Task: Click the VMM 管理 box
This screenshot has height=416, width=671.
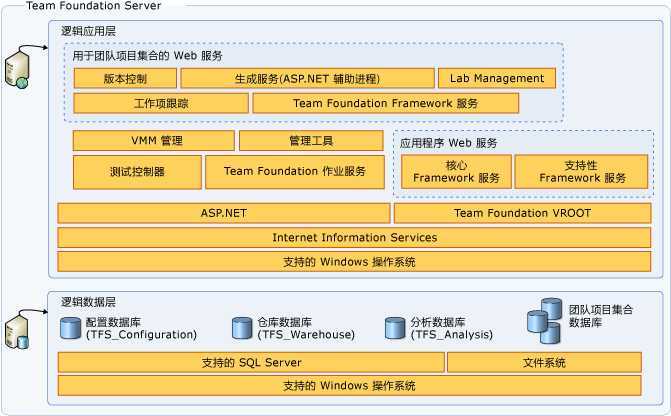Action: (154, 141)
